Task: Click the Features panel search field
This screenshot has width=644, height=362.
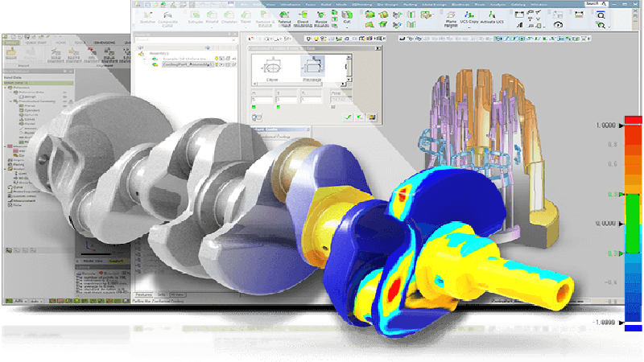Action: pos(185,40)
